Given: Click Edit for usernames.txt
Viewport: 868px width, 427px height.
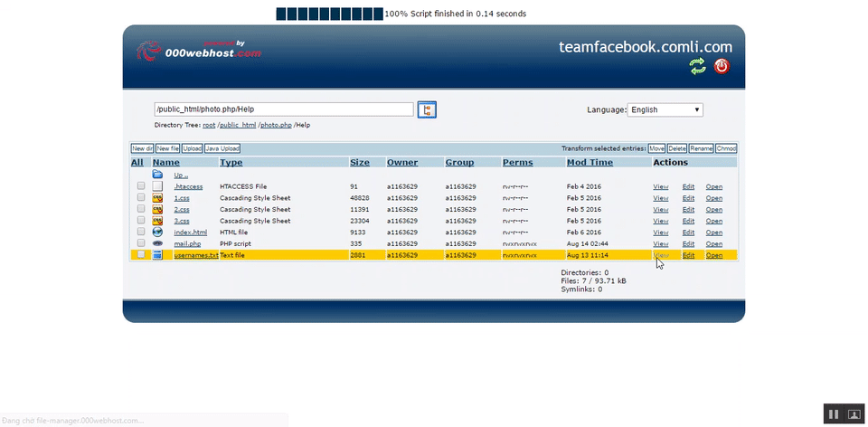Looking at the screenshot, I should click(688, 255).
